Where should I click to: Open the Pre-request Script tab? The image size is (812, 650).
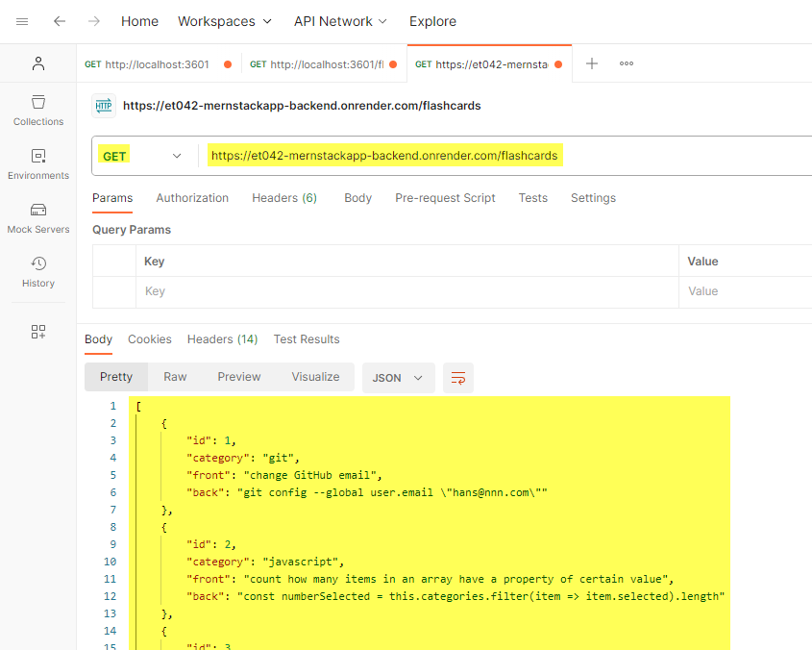(x=445, y=198)
